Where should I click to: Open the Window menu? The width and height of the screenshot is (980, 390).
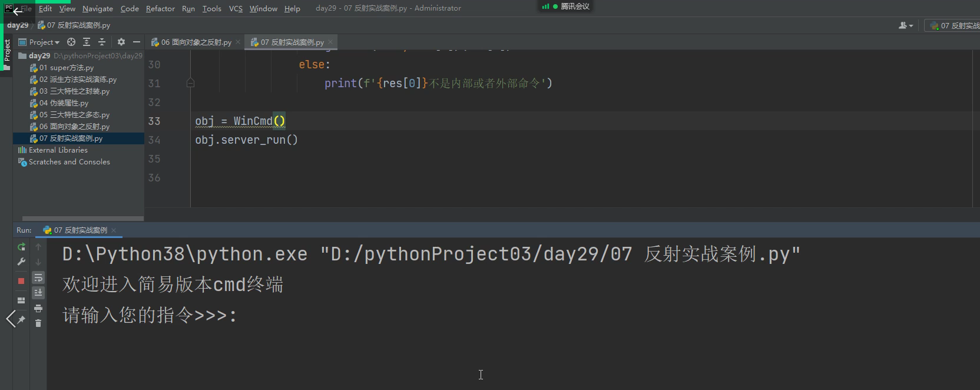[263, 8]
